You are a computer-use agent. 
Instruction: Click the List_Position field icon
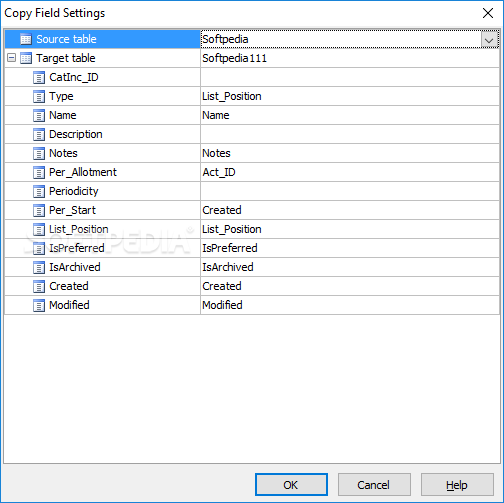coord(39,229)
